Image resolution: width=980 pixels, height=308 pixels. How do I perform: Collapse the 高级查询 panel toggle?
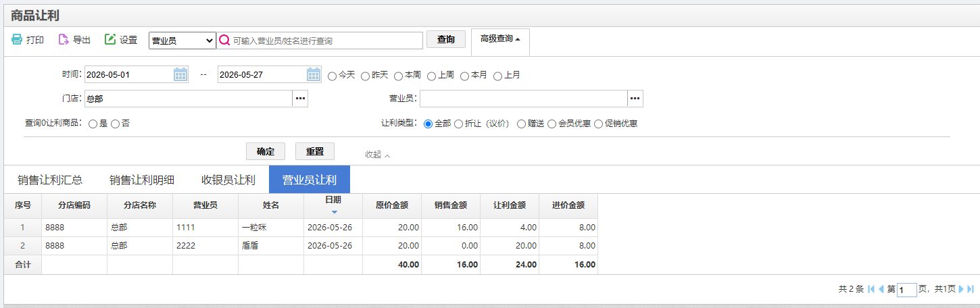coord(500,39)
